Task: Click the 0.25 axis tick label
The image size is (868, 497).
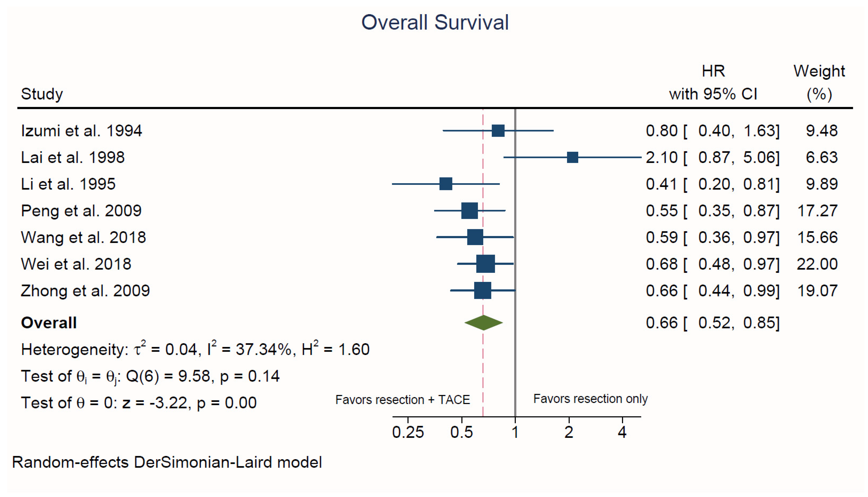Action: click(x=408, y=433)
